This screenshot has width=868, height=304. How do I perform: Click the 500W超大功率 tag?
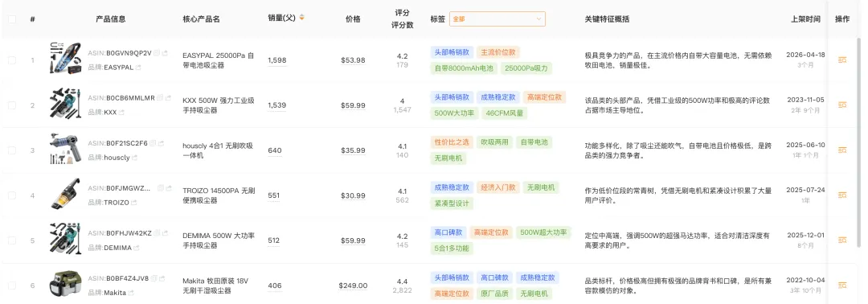click(543, 232)
